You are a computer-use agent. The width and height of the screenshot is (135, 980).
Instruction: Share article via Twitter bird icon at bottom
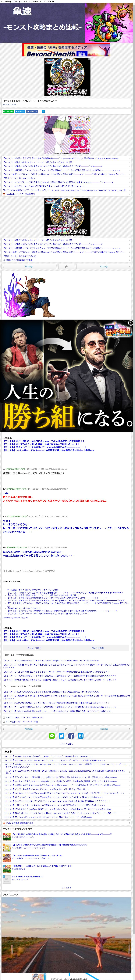(x=61, y=736)
